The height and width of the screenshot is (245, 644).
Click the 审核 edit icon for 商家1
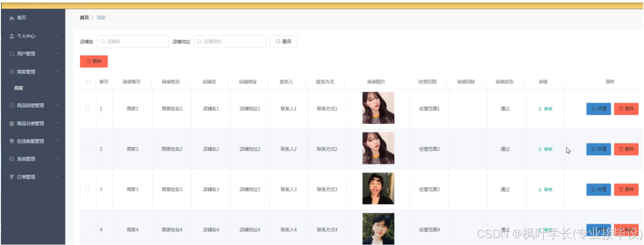point(540,109)
